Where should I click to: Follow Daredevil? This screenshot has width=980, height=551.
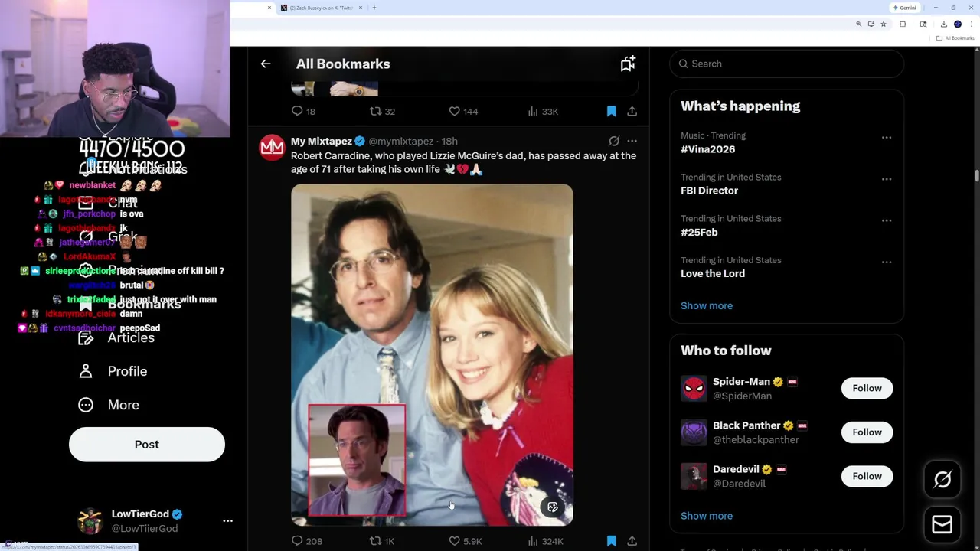tap(867, 476)
